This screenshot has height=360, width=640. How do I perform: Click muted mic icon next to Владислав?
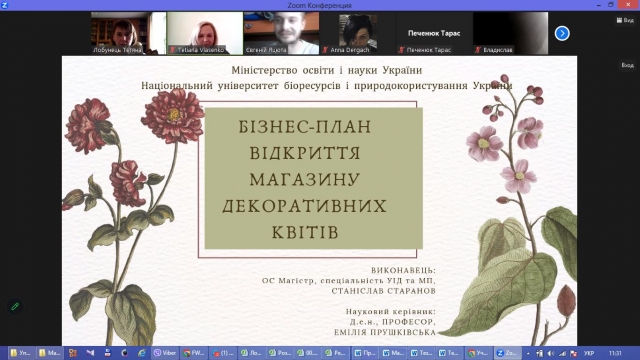(478, 50)
